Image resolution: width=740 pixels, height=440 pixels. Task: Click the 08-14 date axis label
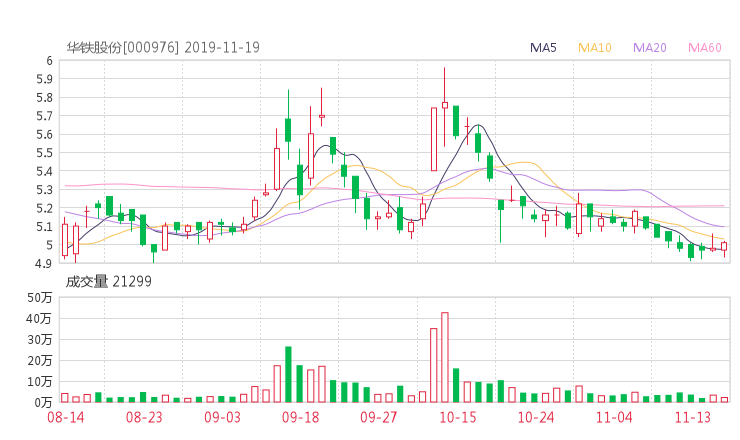[66, 417]
